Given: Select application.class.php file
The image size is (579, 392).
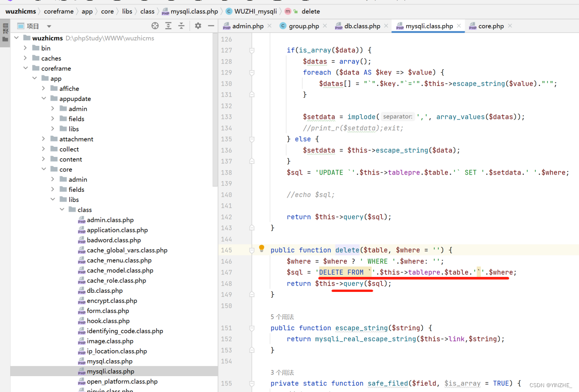Looking at the screenshot, I should click(117, 230).
